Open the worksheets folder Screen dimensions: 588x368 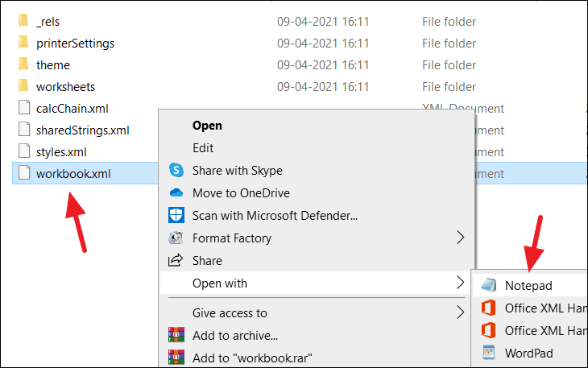pos(65,86)
